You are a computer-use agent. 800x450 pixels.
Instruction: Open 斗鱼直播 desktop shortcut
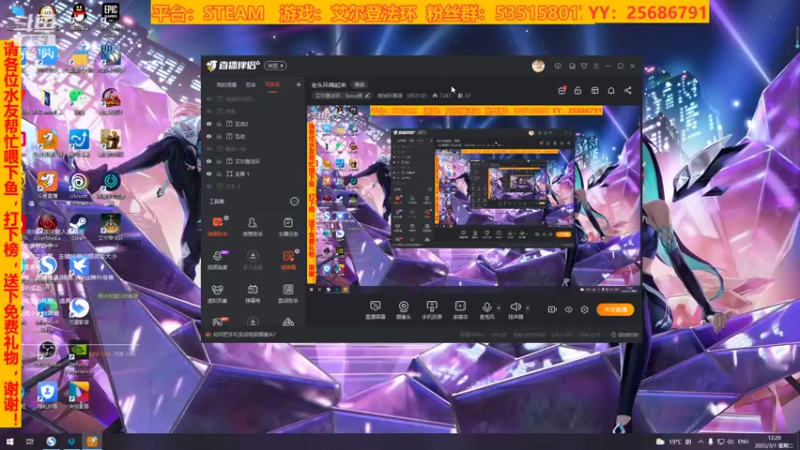(47, 185)
